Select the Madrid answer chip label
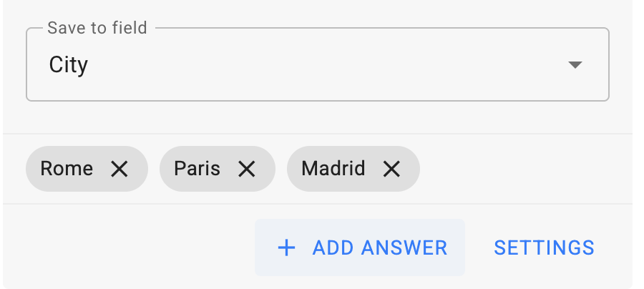The image size is (644, 289). click(x=333, y=169)
